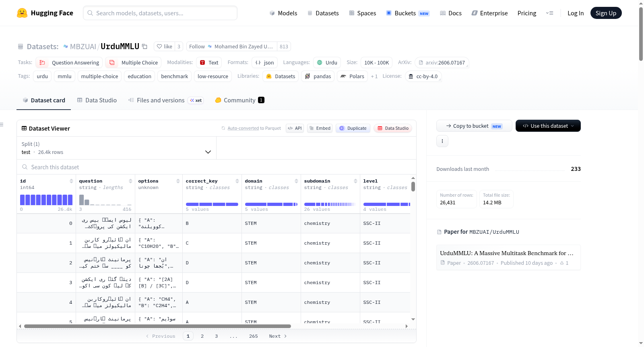Viewport: 644px width, 347px height.
Task: Show the +1 additional libraries
Action: point(374,76)
